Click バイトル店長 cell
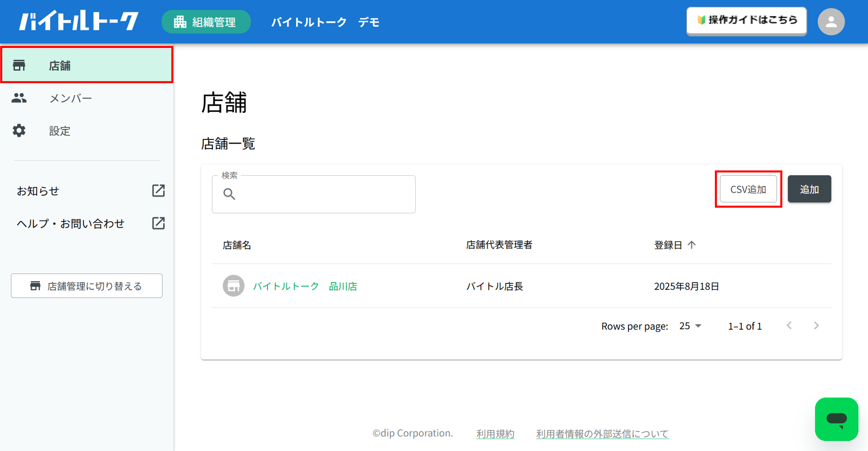The height and width of the screenshot is (451, 868). pos(494,286)
